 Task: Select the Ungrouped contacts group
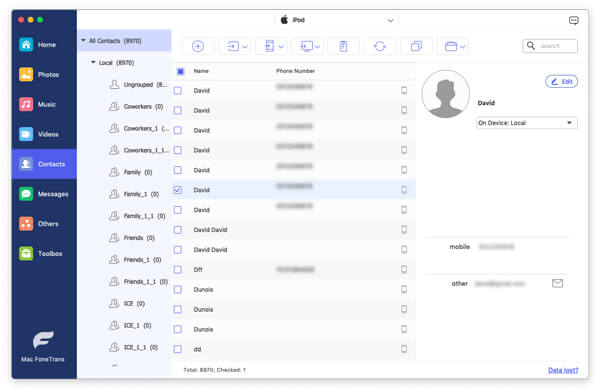click(138, 85)
